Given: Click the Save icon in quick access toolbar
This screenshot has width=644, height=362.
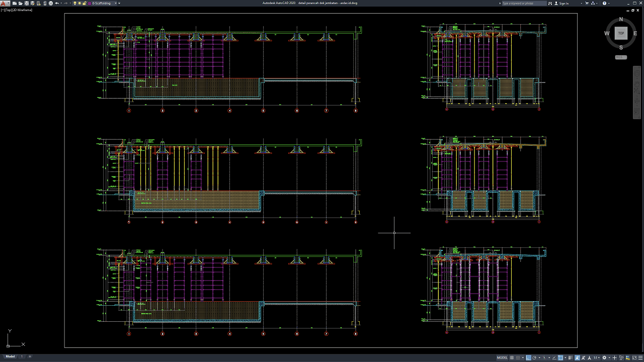Looking at the screenshot, I should point(26,3).
